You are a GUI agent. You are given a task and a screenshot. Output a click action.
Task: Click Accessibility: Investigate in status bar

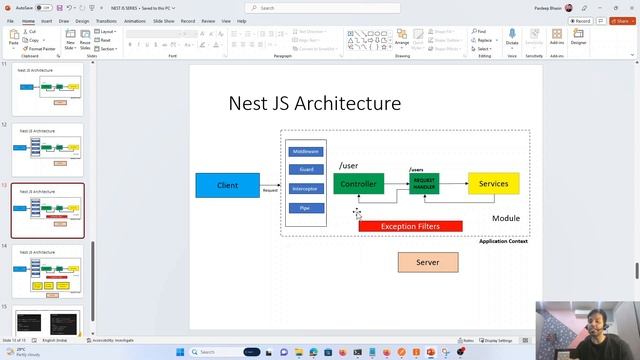[110, 340]
